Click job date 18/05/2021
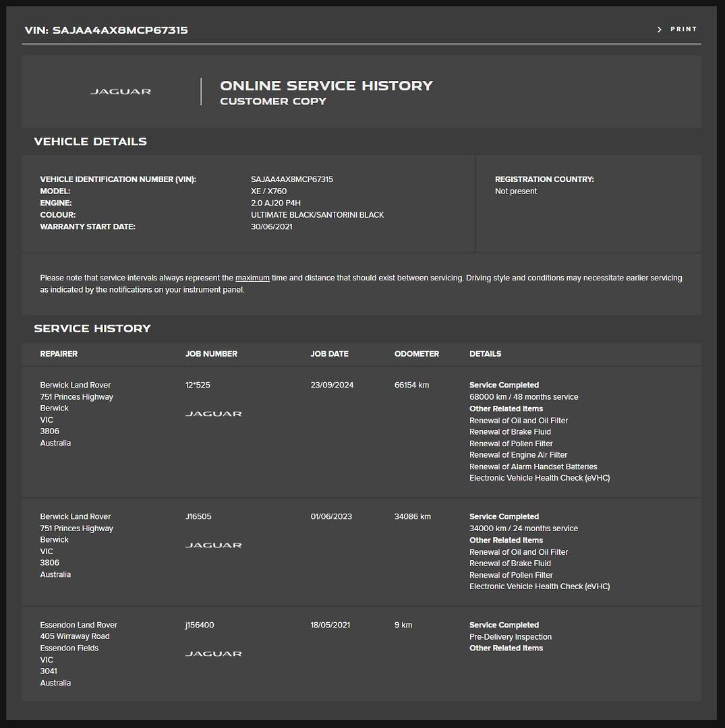This screenshot has width=725, height=728. tap(330, 625)
